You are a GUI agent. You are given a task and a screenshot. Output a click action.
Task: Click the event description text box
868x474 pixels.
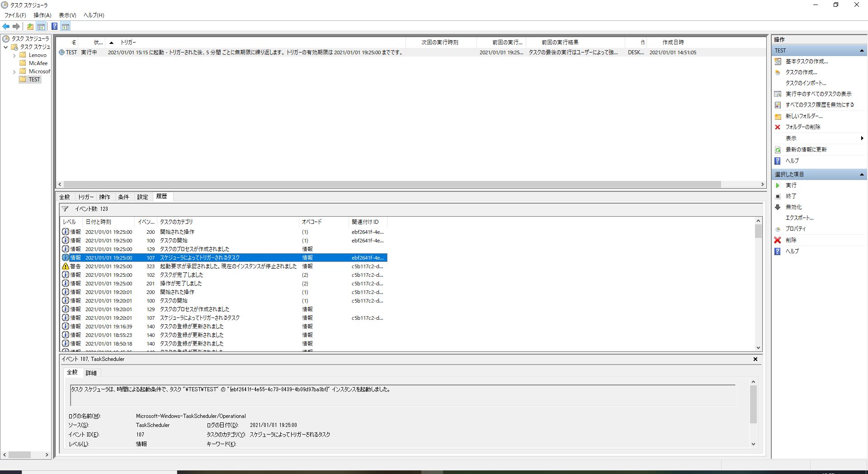402,395
